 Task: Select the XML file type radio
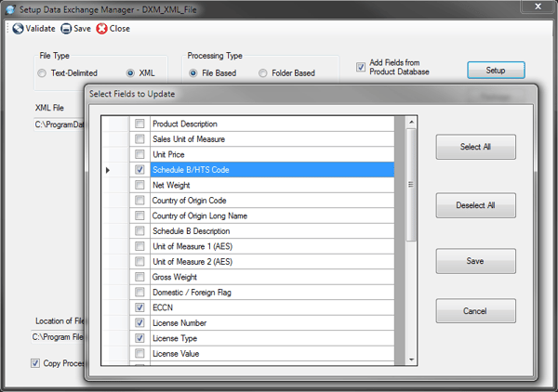pos(130,73)
